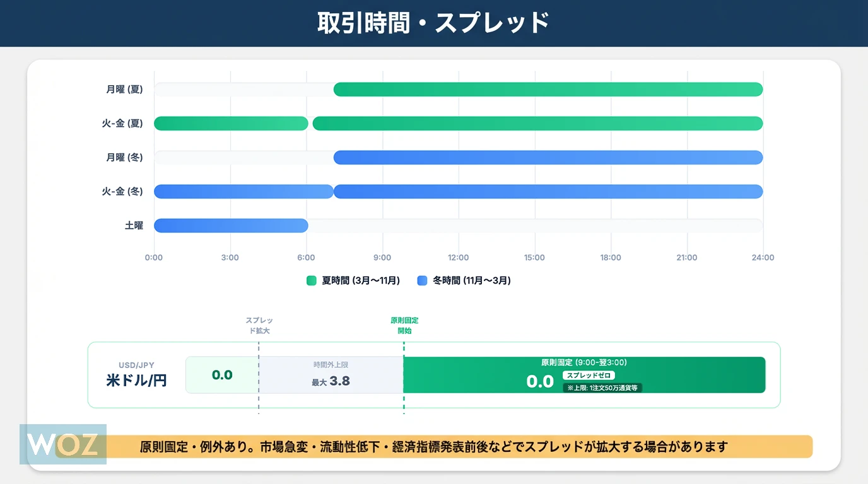868x484 pixels.
Task: Select the スプレッドゼロ badge
Action: coord(588,376)
